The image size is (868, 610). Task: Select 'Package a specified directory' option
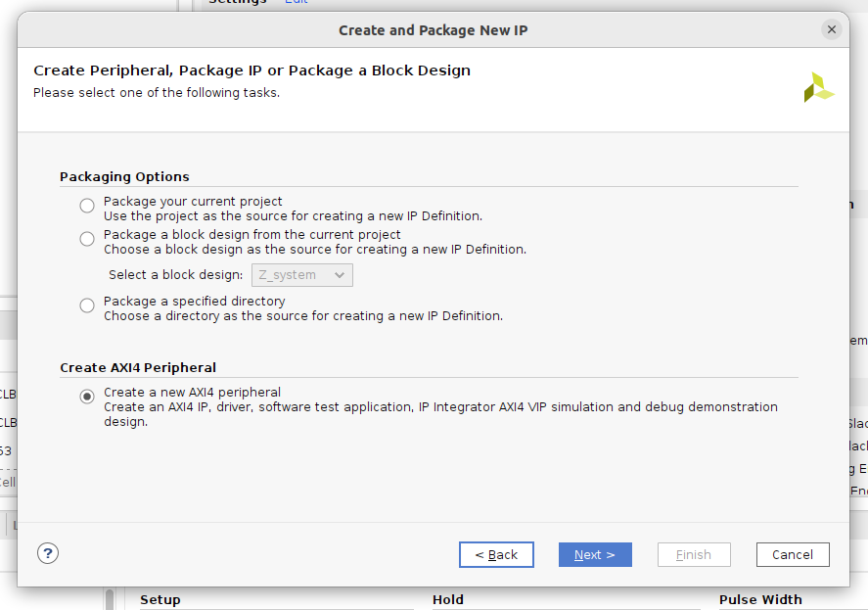pyautogui.click(x=87, y=305)
